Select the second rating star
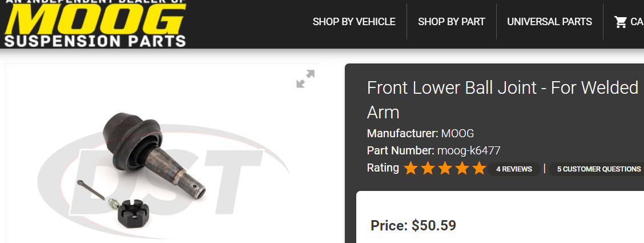The image size is (644, 243). coord(428,169)
